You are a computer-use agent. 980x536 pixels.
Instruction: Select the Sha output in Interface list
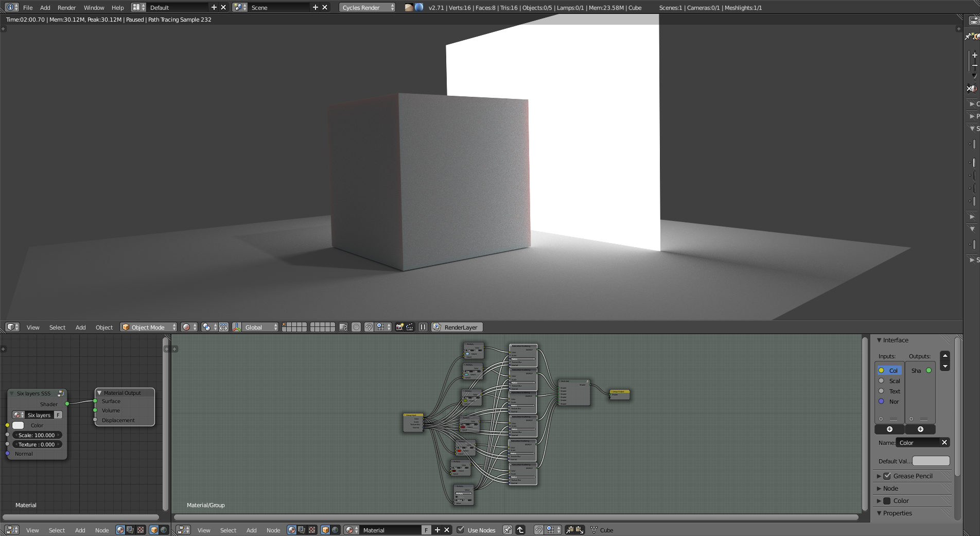(920, 371)
